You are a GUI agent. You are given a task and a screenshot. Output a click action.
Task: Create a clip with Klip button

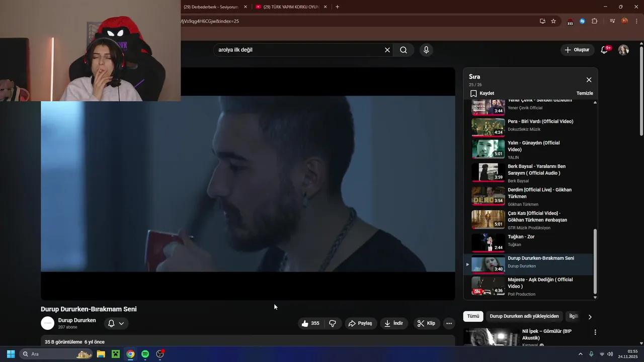coord(427,323)
